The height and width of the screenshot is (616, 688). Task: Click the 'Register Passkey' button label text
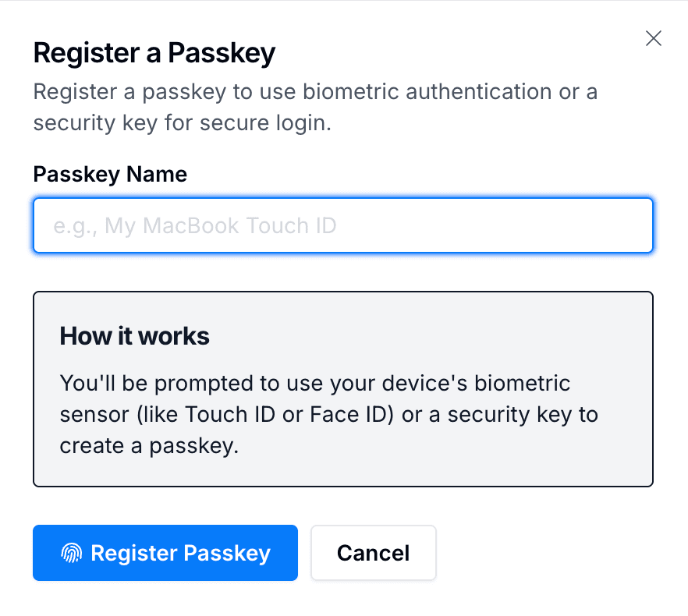(x=180, y=554)
